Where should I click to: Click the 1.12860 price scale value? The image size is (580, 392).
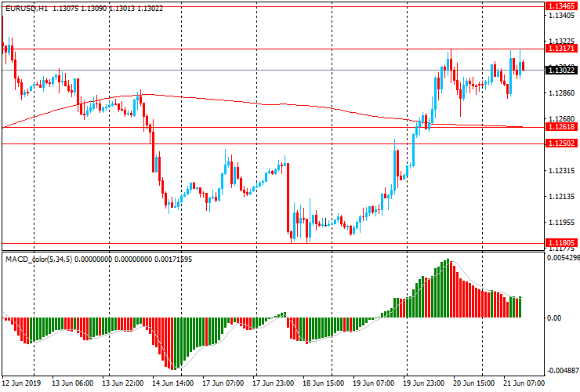click(562, 93)
